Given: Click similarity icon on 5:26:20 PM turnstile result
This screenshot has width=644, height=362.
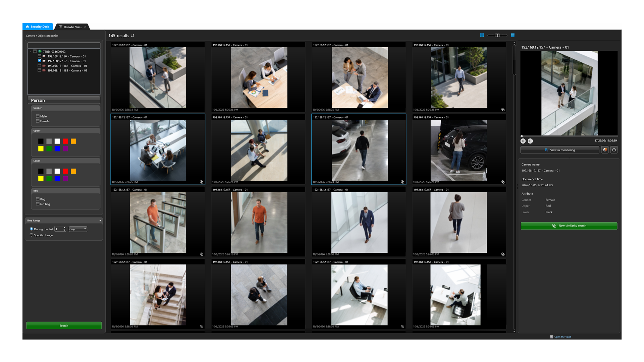Looking at the screenshot, I should point(202,254).
